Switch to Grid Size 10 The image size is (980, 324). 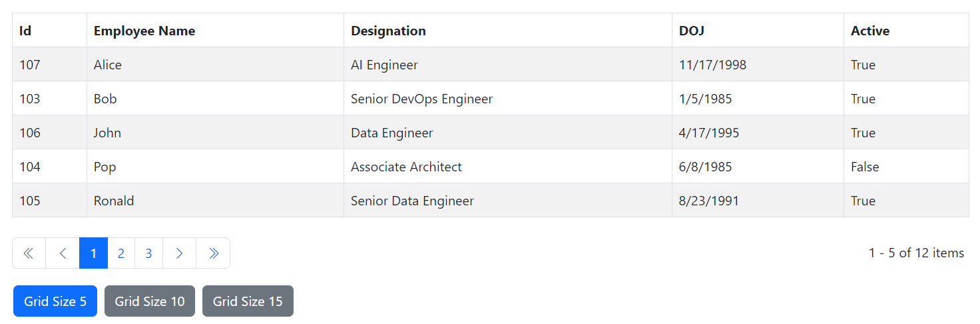150,301
